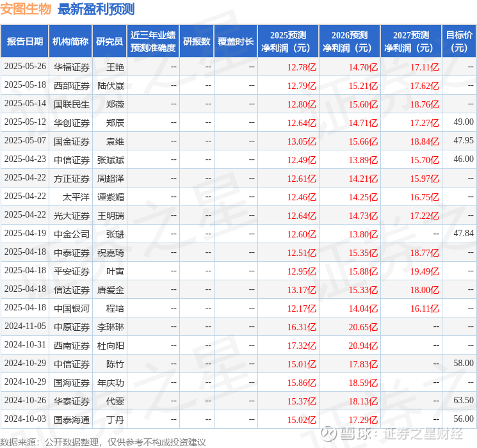The height and width of the screenshot is (448, 477).
Task: Select the 光大证券 institution cell
Action: (x=72, y=215)
